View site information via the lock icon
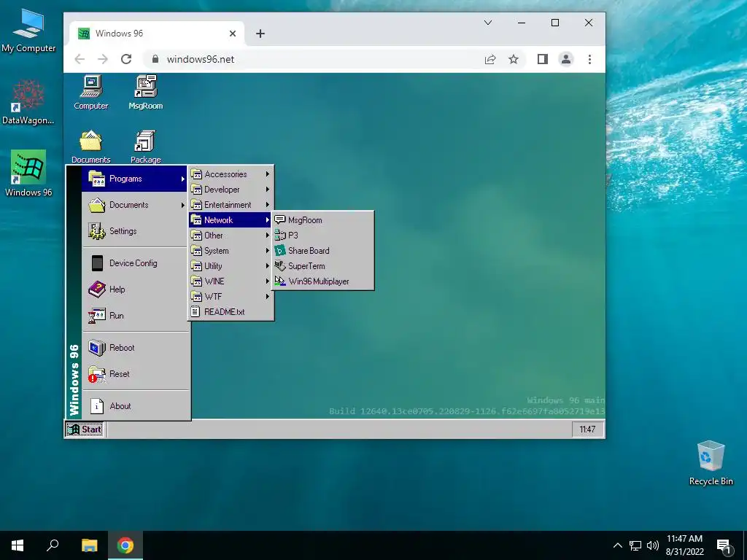Image resolution: width=747 pixels, height=560 pixels. pos(155,59)
